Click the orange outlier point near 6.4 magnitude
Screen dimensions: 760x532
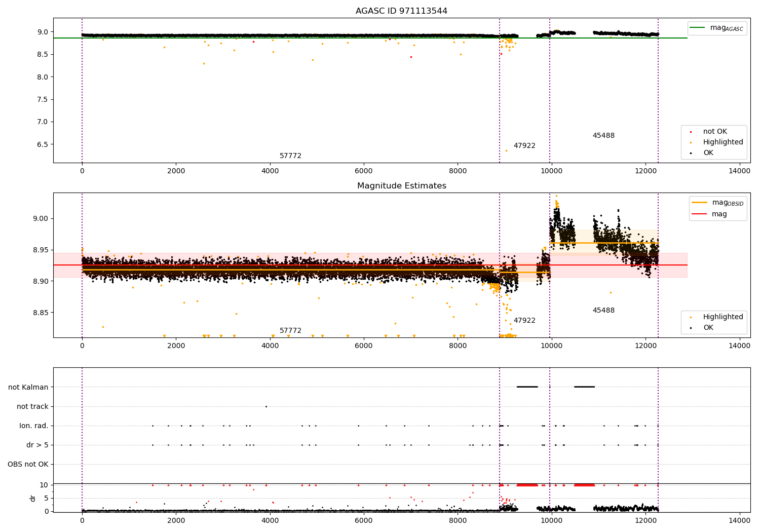tap(506, 150)
